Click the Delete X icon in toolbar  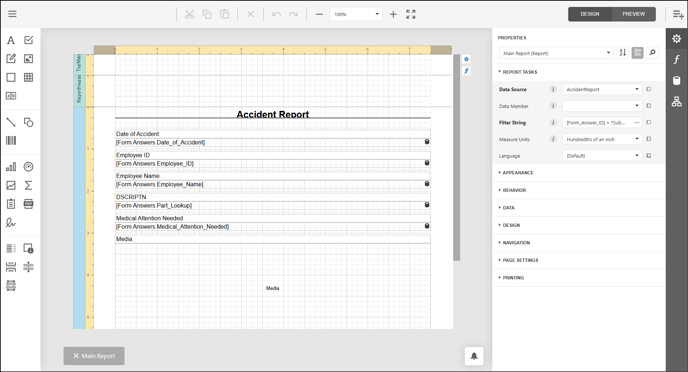pyautogui.click(x=250, y=14)
